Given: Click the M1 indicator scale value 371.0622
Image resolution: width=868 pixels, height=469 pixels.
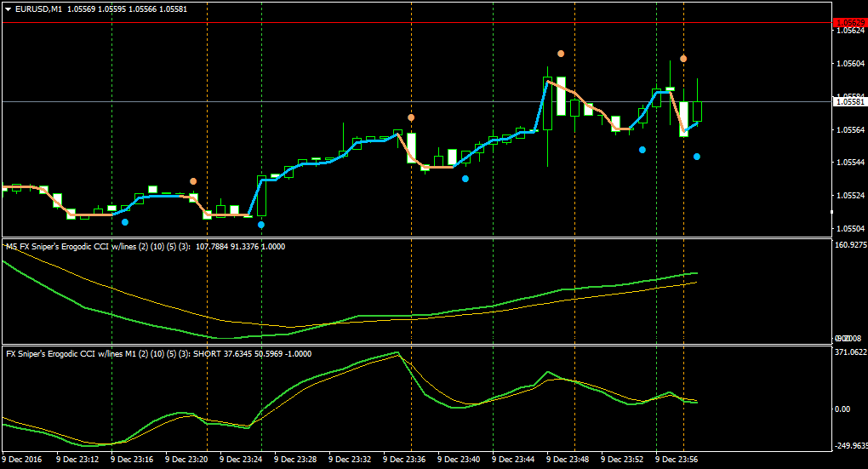Looking at the screenshot, I should 851,352.
